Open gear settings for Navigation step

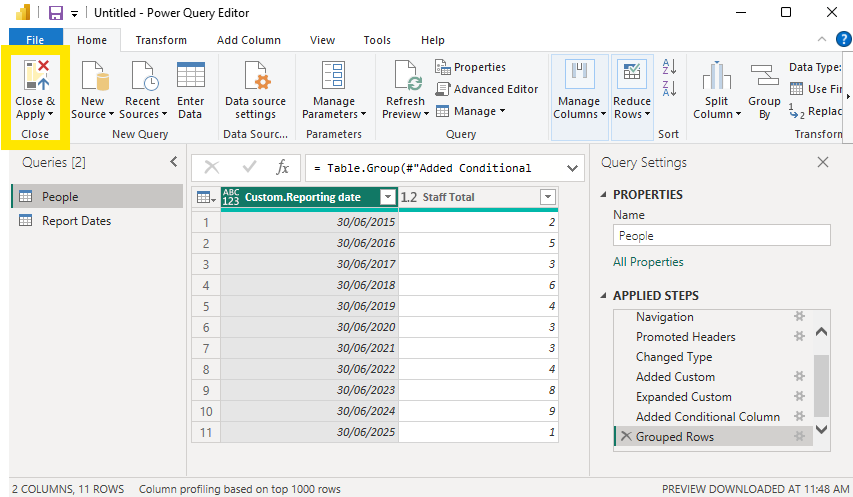click(x=799, y=316)
